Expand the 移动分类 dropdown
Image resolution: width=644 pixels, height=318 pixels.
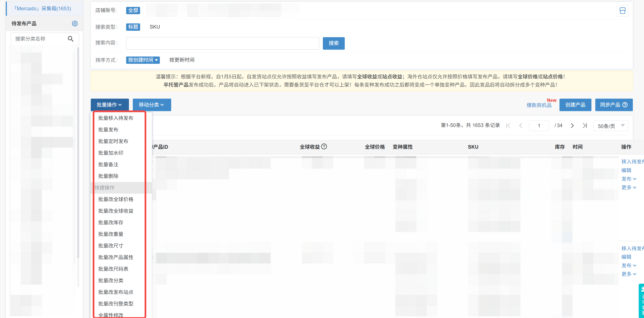(x=152, y=105)
